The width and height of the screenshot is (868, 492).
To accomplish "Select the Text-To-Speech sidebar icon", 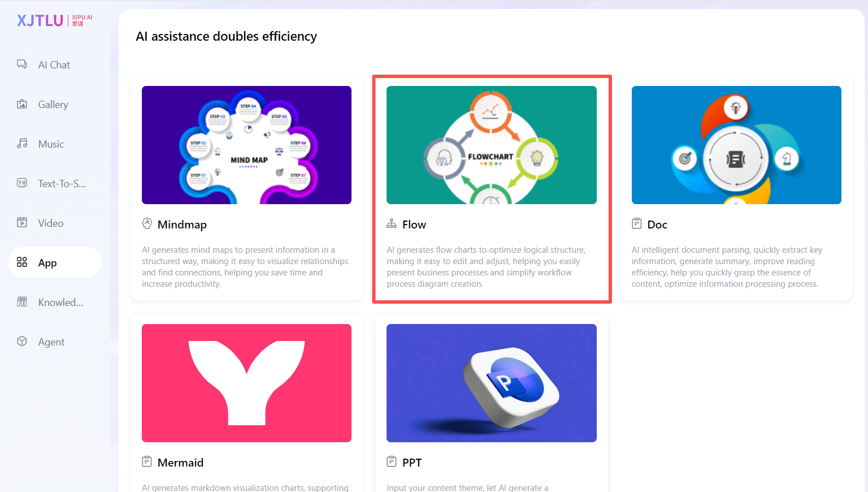I will pyautogui.click(x=22, y=183).
